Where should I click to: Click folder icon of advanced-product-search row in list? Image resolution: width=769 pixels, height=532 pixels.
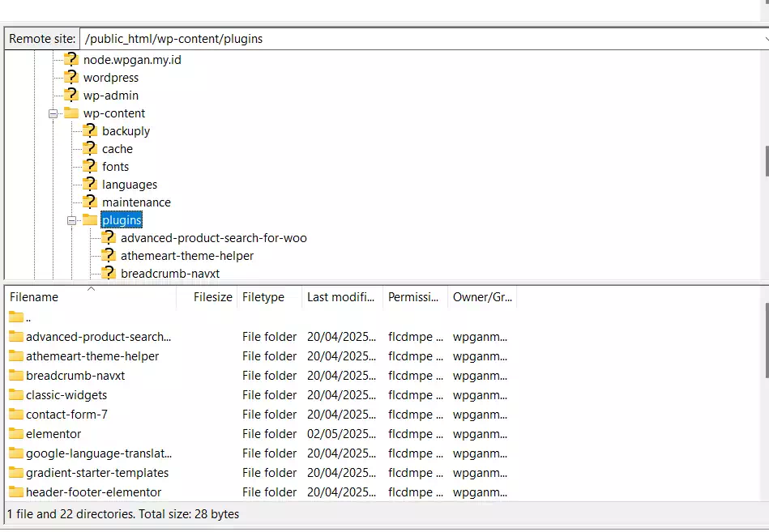click(16, 337)
